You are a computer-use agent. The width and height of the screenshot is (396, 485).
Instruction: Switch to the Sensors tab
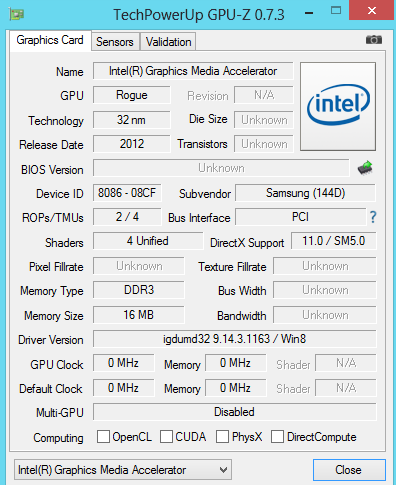tap(115, 42)
